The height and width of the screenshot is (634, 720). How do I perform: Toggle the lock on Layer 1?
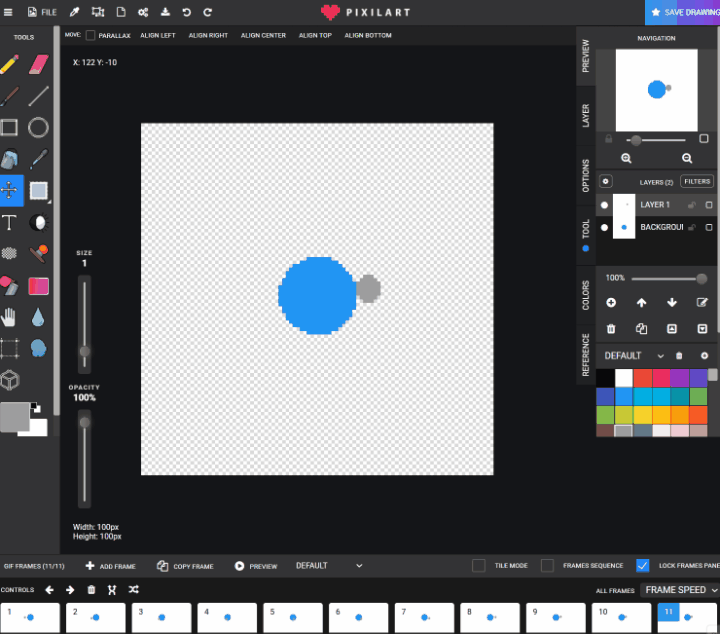pos(692,205)
